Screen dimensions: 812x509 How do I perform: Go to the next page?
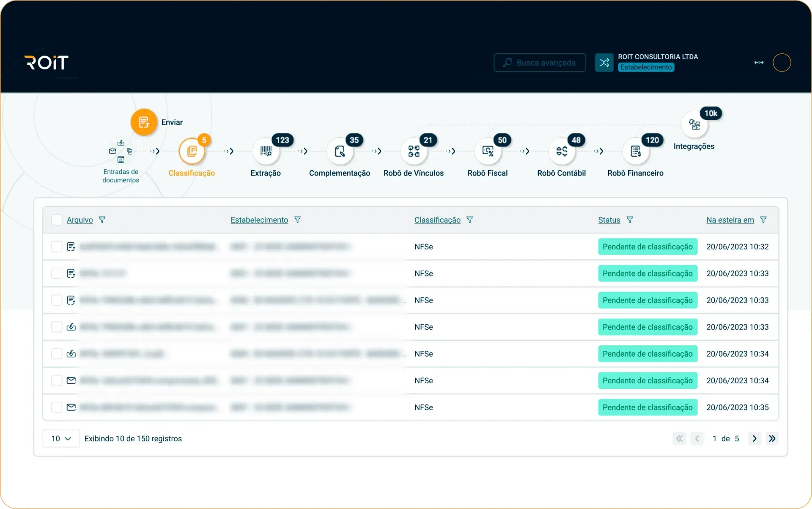pyautogui.click(x=754, y=438)
